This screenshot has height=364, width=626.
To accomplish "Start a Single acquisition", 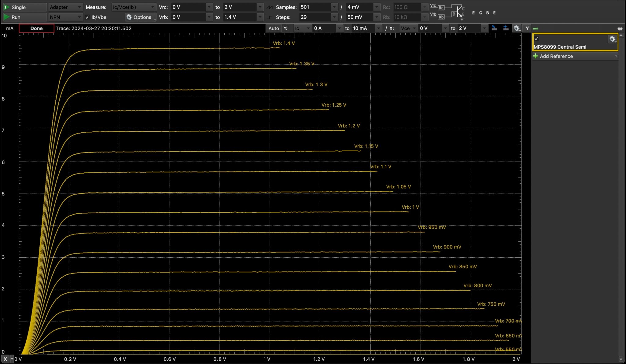I will (x=24, y=7).
